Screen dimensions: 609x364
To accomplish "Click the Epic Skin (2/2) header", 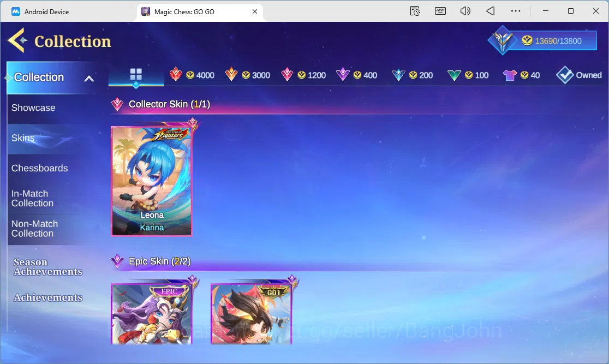I will pyautogui.click(x=160, y=261).
